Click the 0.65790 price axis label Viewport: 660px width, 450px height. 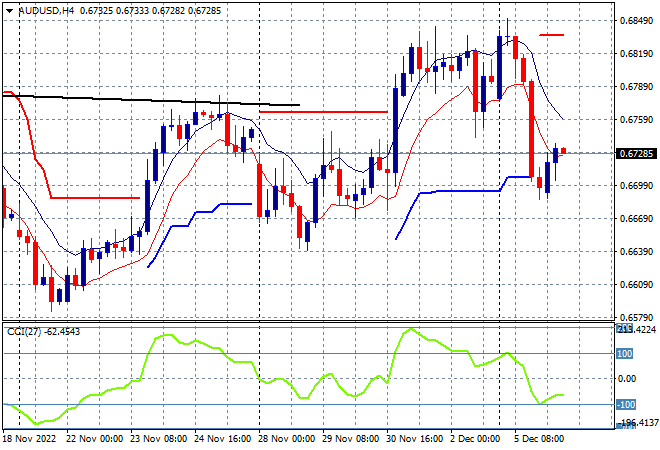[x=636, y=317]
